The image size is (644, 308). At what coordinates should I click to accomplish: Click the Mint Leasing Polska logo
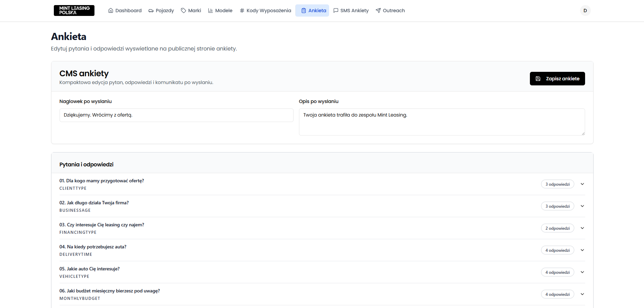click(x=74, y=11)
